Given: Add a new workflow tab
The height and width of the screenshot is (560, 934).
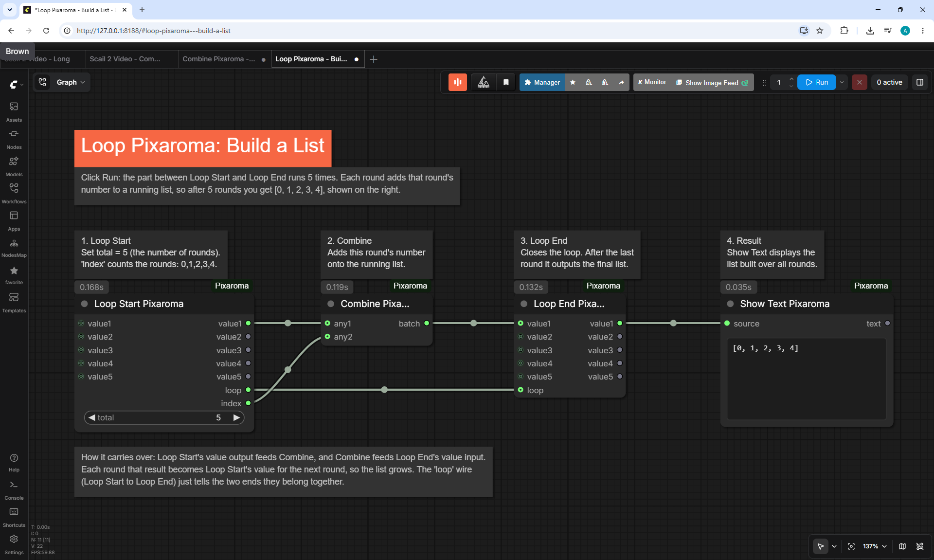Looking at the screenshot, I should (374, 59).
